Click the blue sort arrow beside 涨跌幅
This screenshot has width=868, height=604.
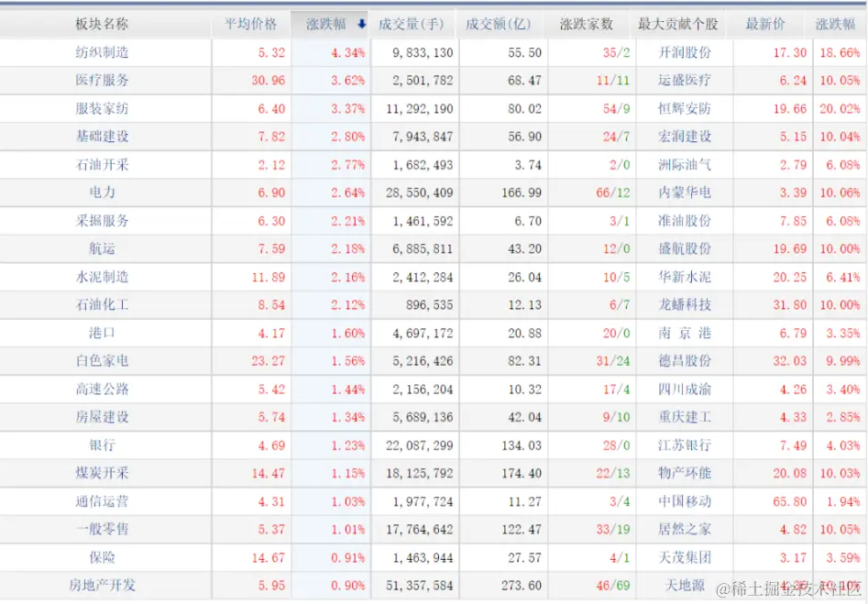click(x=361, y=24)
